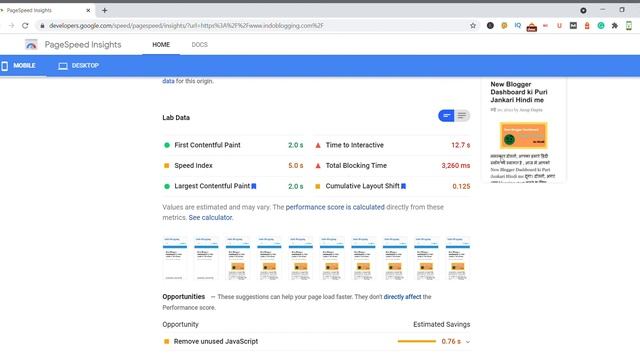Click the mobile page preview orange image
This screenshot has width=640, height=360.
click(523, 136)
